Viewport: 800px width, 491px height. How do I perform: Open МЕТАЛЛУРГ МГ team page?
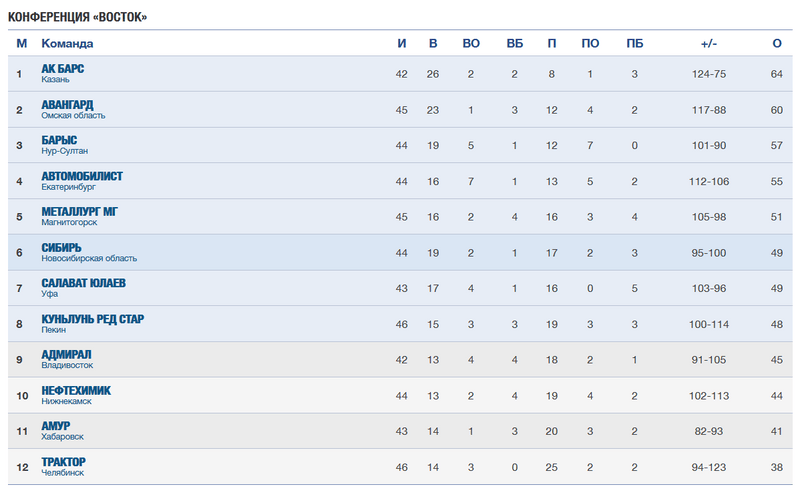[x=79, y=212]
